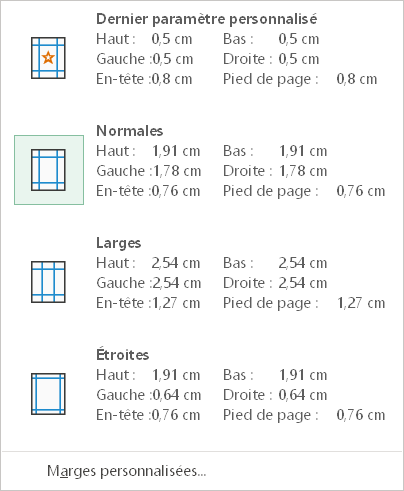Click Gauche 1,78 cm in Normales
The width and height of the screenshot is (404, 491).
(149, 171)
